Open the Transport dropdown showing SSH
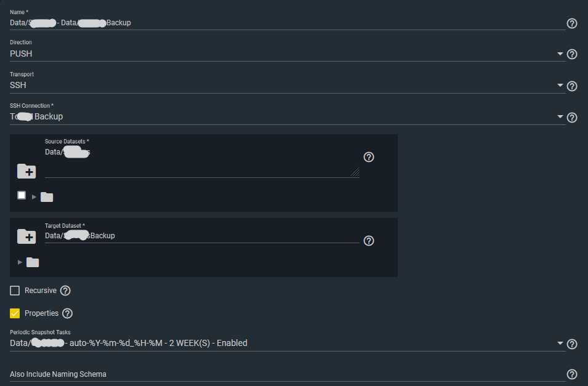 (x=283, y=86)
